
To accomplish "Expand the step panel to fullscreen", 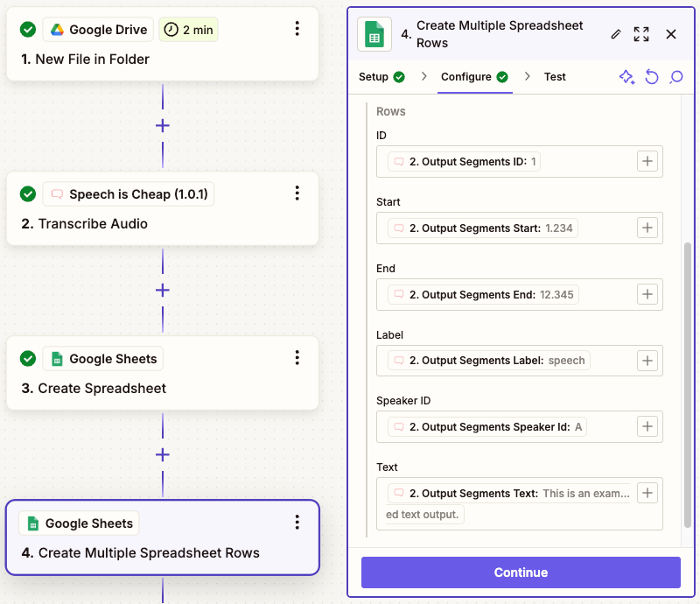I will pyautogui.click(x=640, y=34).
